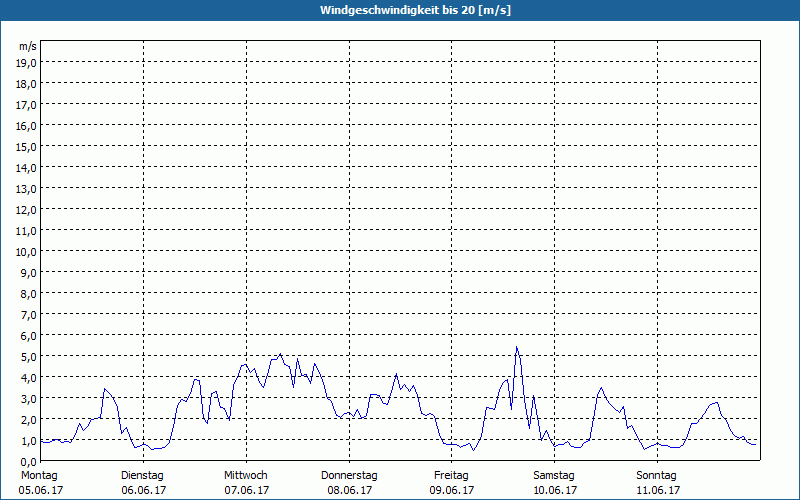Viewport: 800px width, 500px height.
Task: Click the date '11.06.17'
Action: [658, 490]
